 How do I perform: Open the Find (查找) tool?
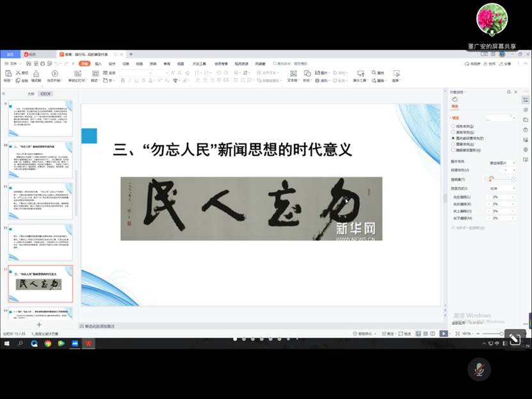(x=373, y=72)
